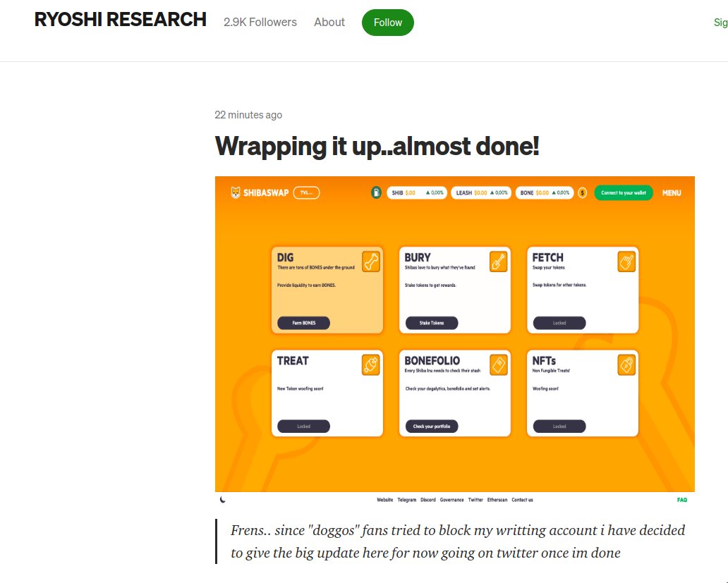Image resolution: width=728 pixels, height=583 pixels.
Task: Click the SHIBASWAP wordmark text
Action: [x=266, y=193]
